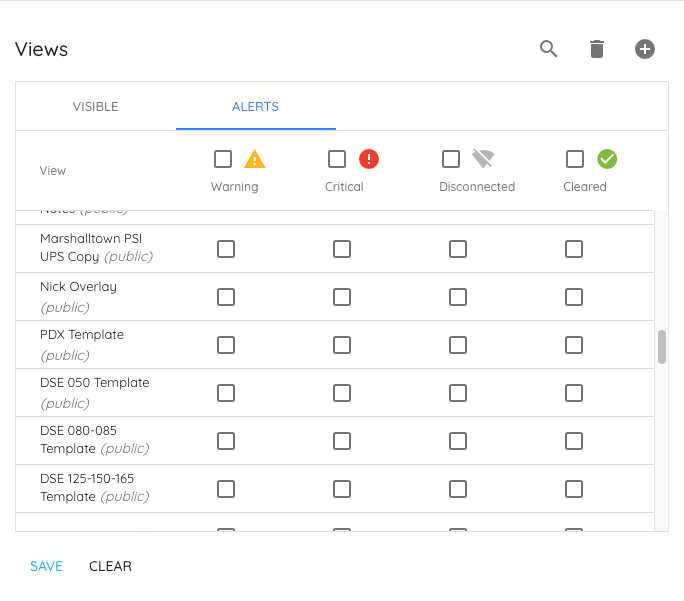Click the trash delete icon
Screen dimensions: 684x601
597,49
